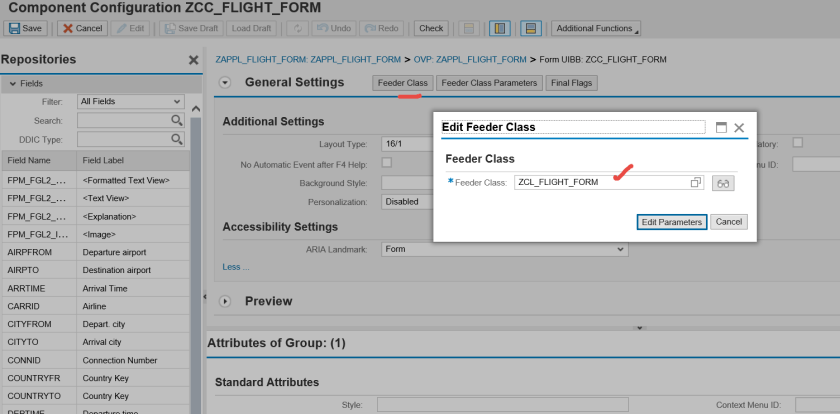
Task: Toggle No Automatic Event after F4 Help
Action: [x=386, y=162]
